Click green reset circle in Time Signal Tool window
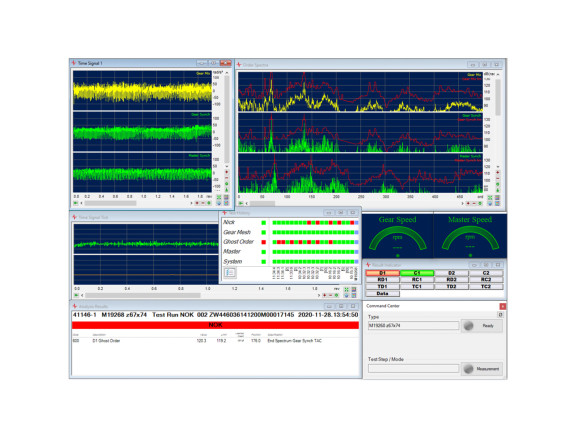This screenshot has height=438, width=583. pyautogui.click(x=336, y=295)
